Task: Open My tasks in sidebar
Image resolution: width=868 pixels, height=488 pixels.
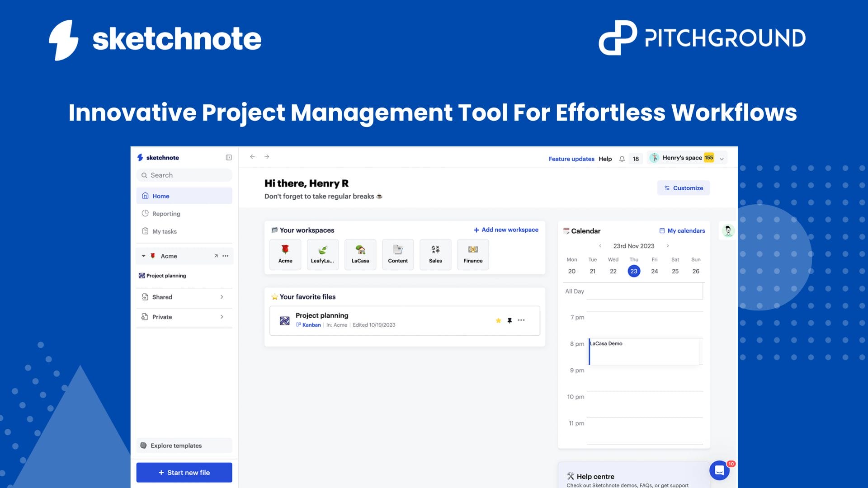Action: 164,231
